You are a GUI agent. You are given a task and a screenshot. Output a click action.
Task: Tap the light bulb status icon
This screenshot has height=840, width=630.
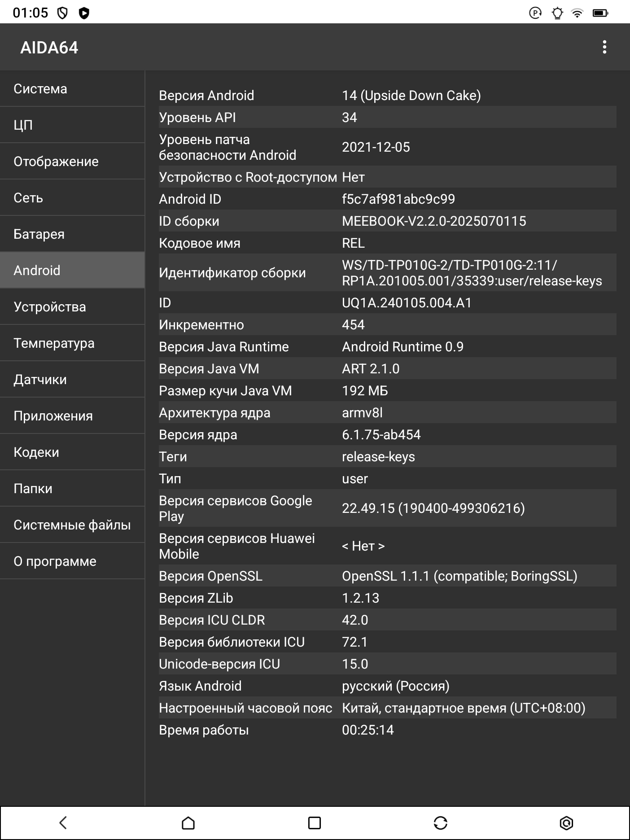tap(557, 13)
